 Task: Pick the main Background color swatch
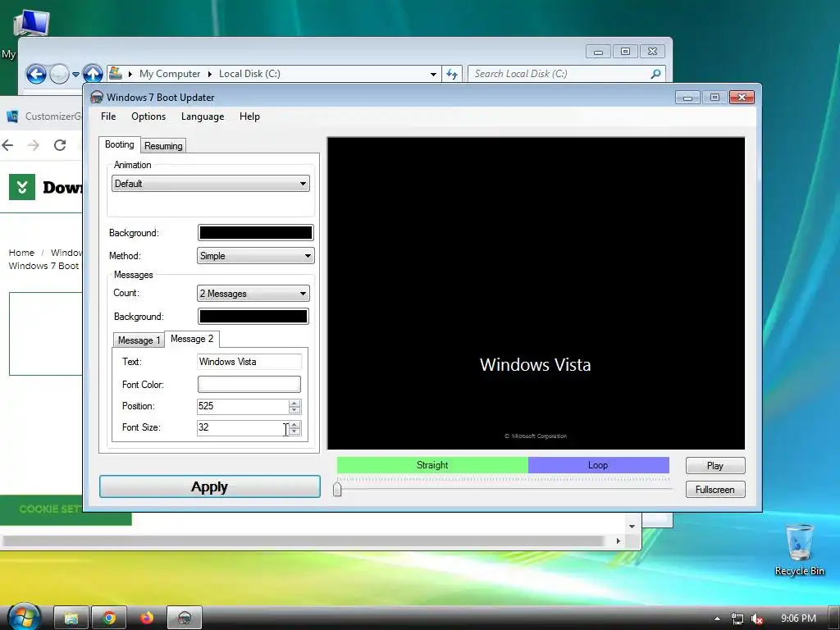tap(256, 232)
